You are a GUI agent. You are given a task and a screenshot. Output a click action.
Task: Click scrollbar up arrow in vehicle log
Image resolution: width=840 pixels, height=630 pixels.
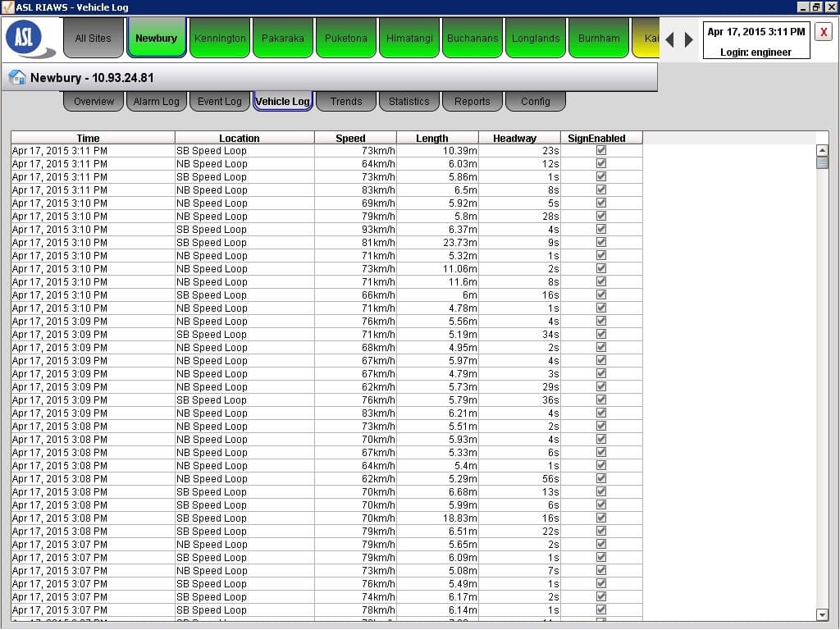tap(822, 150)
